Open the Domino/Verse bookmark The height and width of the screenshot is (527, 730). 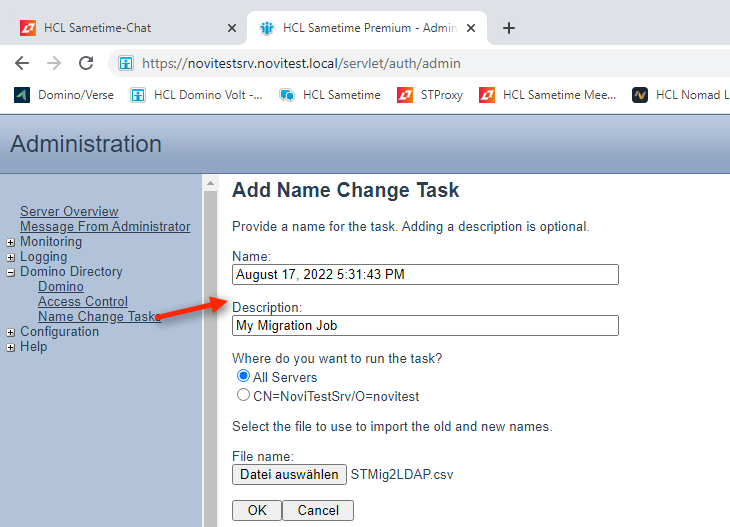(x=64, y=95)
